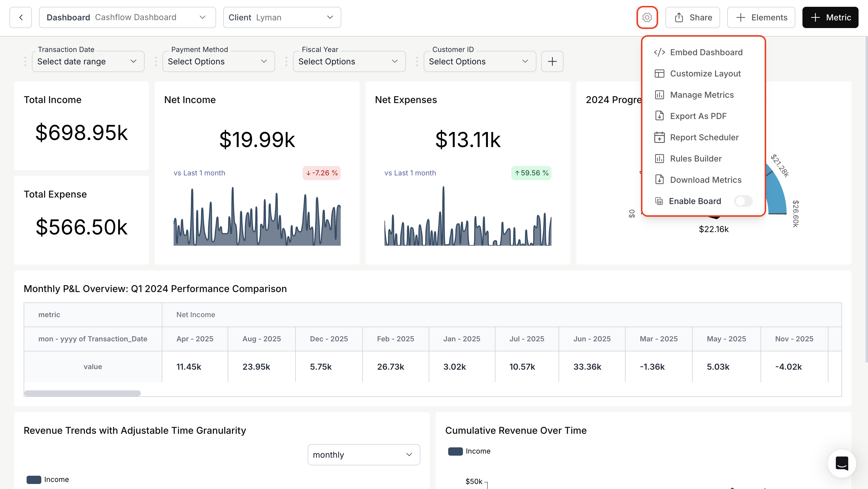Click the P&L table horizontal scrollbar
Screen dimensions: 868x489
pos(83,393)
